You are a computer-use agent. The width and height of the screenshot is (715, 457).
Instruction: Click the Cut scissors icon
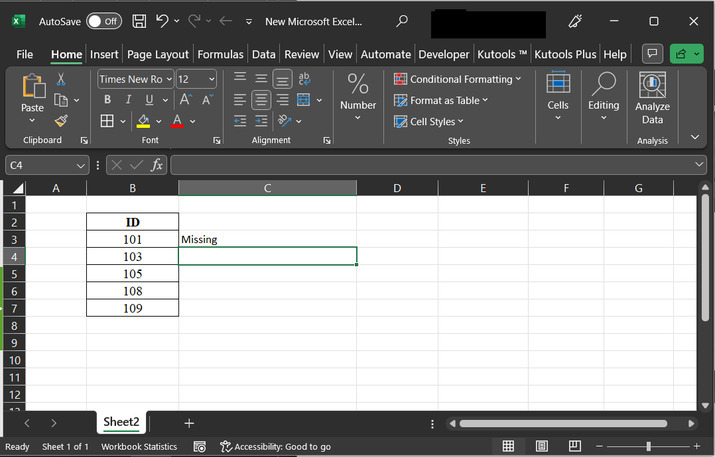pos(61,79)
